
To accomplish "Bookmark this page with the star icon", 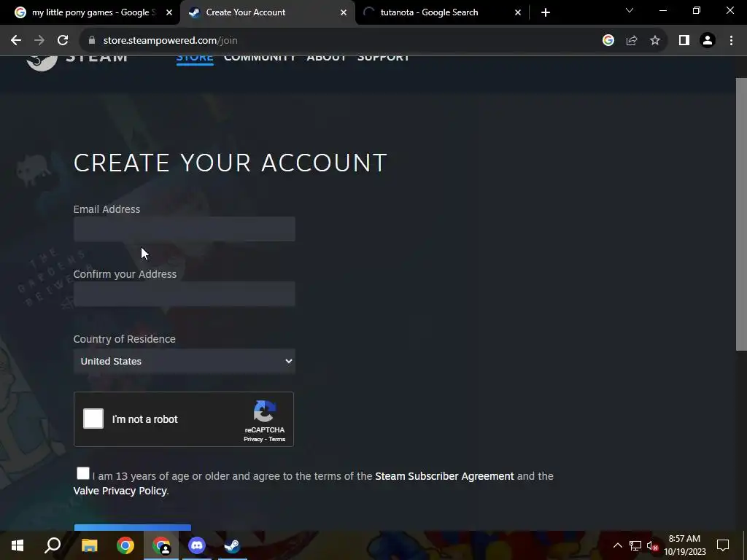I will click(655, 41).
